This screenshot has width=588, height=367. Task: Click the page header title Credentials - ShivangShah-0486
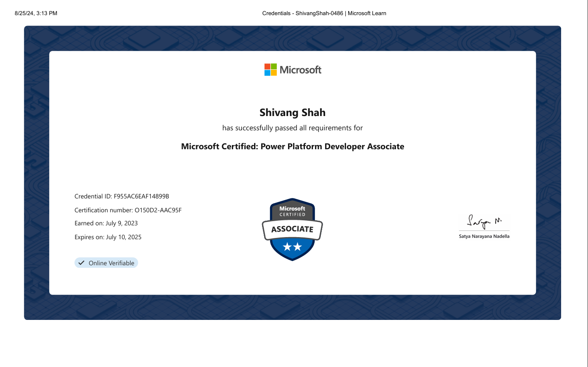coord(324,13)
